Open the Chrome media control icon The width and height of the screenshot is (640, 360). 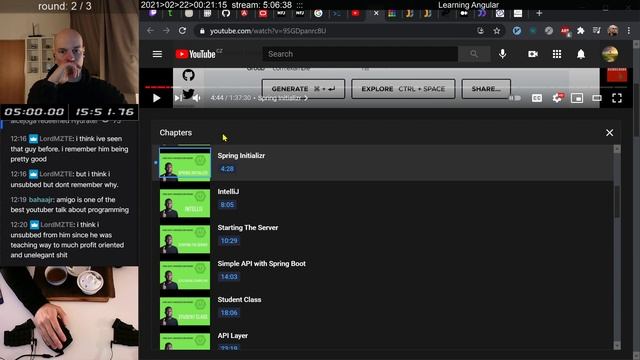click(596, 31)
